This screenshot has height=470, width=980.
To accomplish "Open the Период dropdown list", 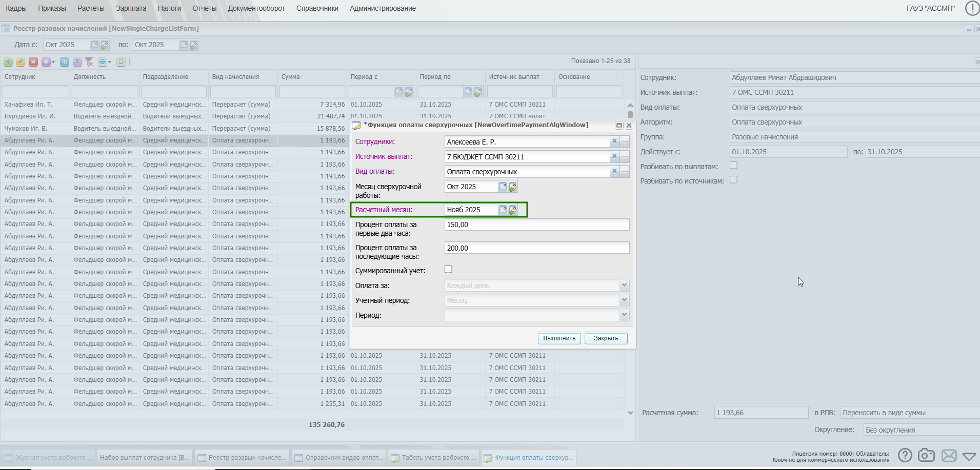I will click(624, 315).
